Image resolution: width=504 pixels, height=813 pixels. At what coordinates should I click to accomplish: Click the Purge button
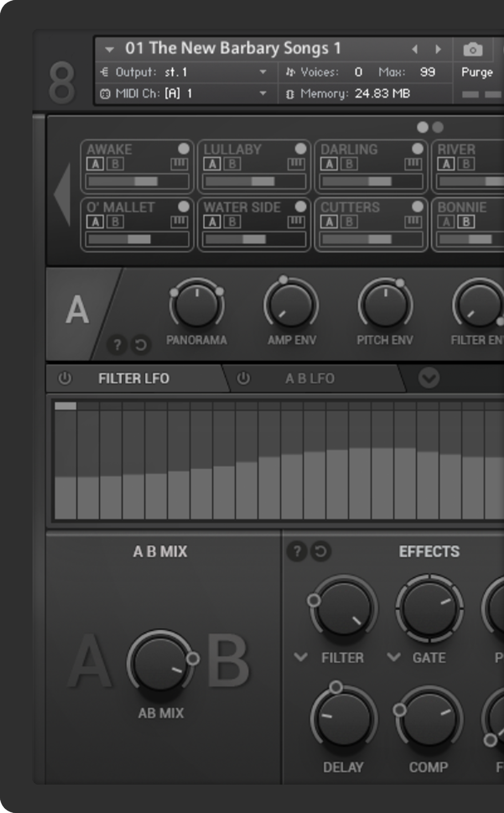coord(477,72)
